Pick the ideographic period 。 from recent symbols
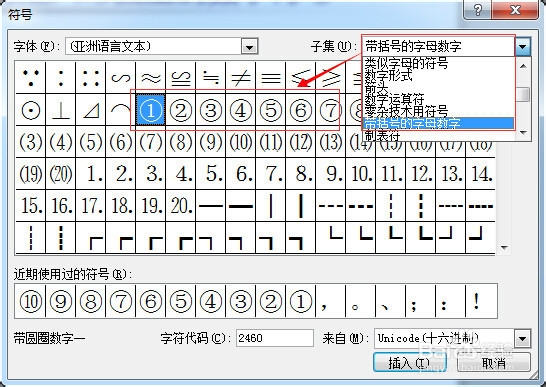The image size is (546, 387). point(360,301)
